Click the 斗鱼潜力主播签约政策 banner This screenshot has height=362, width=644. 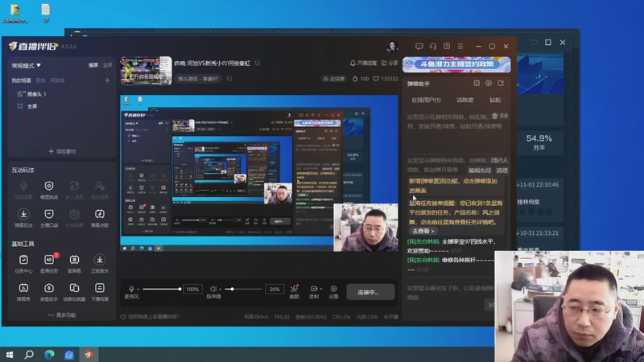[456, 64]
